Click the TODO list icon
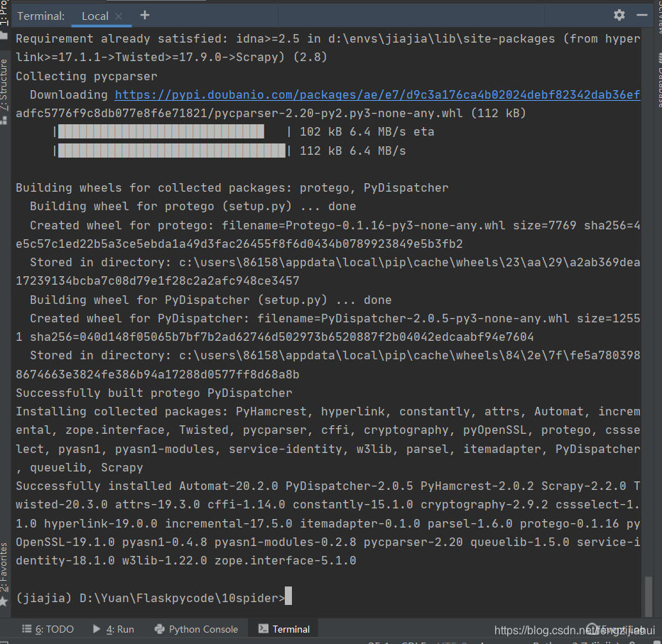The image size is (662, 644). pos(26,629)
